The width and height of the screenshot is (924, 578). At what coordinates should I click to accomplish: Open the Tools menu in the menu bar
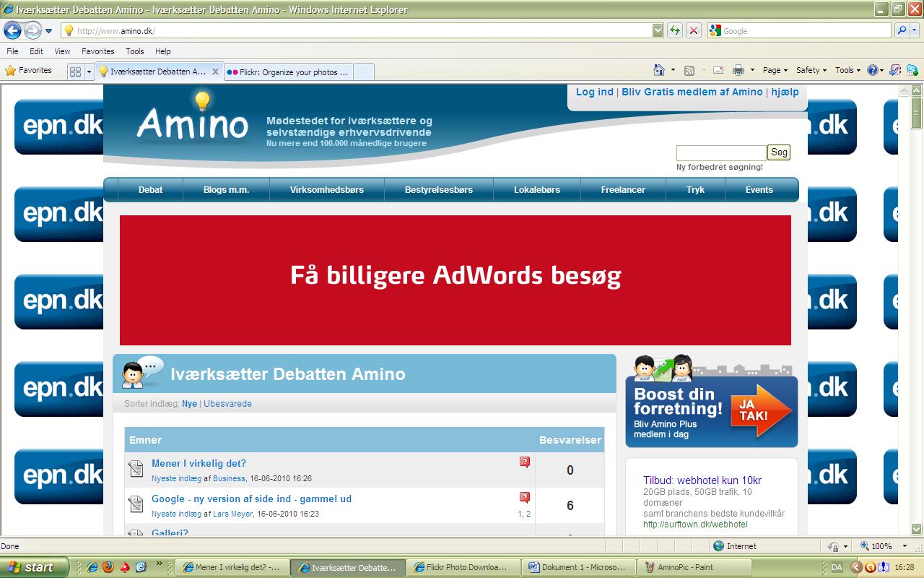pos(135,51)
